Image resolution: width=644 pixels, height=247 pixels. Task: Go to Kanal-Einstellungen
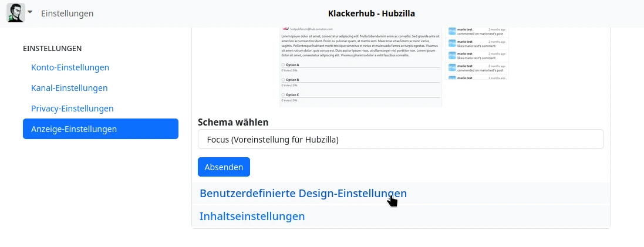pyautogui.click(x=69, y=88)
